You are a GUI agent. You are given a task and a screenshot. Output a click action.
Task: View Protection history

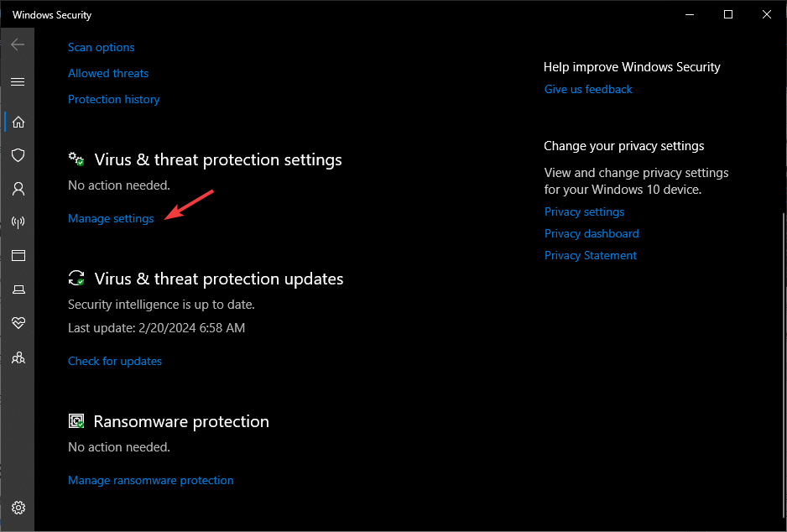click(x=113, y=99)
